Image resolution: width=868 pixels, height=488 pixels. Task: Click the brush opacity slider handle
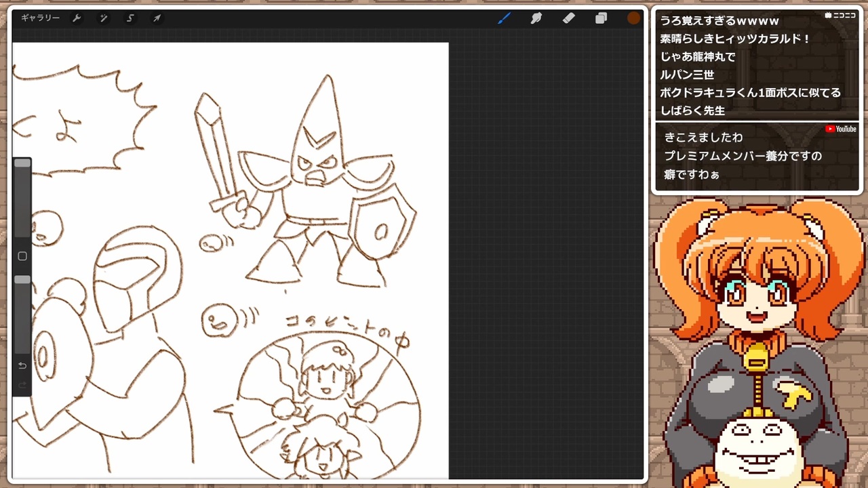click(x=22, y=279)
